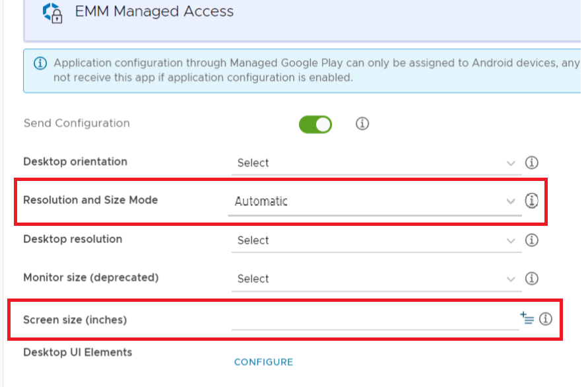Click the info icon next to Screen size (inches)
Image resolution: width=588 pixels, height=387 pixels.
click(545, 318)
